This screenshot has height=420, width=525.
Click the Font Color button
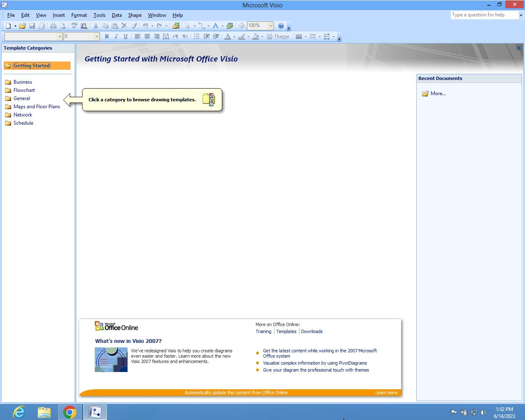228,37
